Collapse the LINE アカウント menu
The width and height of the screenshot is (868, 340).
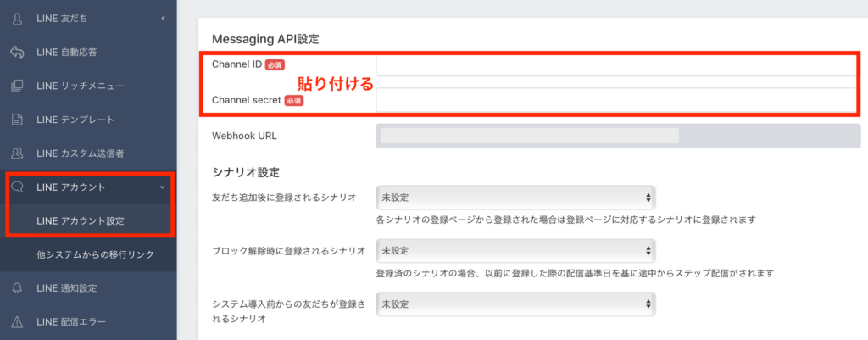[88, 187]
